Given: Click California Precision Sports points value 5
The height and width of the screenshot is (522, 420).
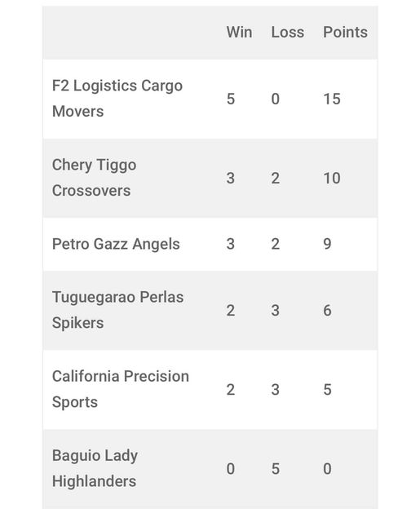Looking at the screenshot, I should point(328,390).
